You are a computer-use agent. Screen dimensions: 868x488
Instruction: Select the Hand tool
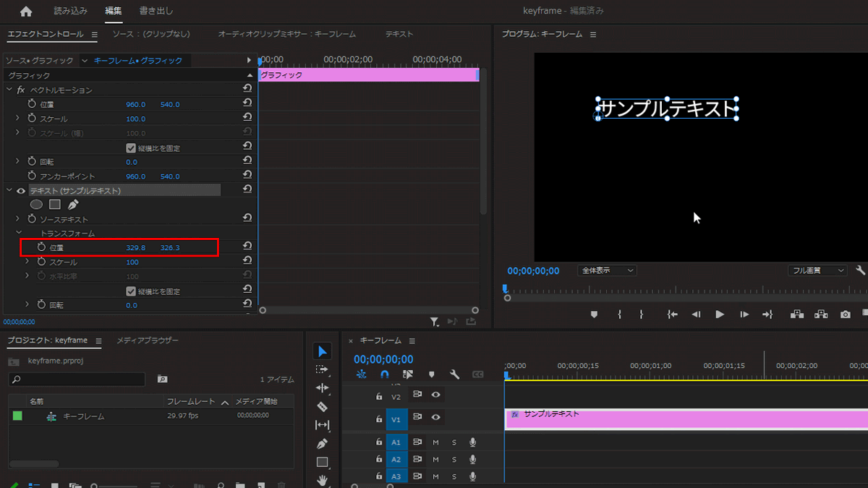(x=323, y=479)
